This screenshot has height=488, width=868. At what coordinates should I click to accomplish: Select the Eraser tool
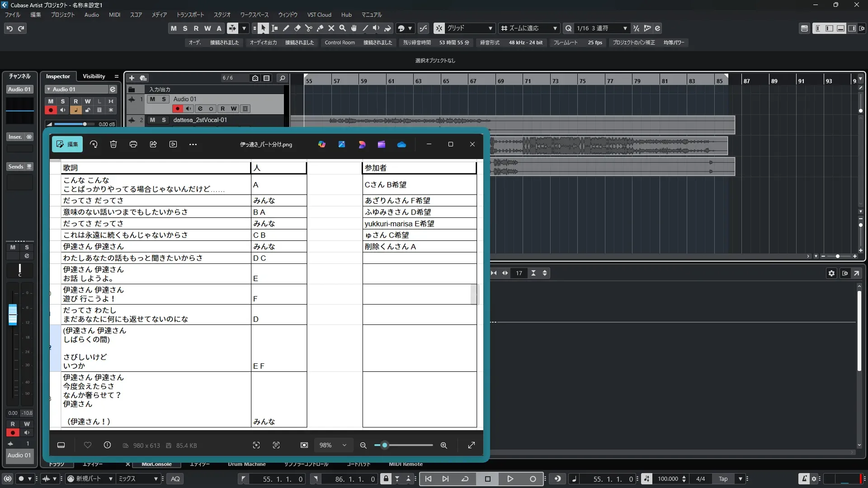[297, 28]
